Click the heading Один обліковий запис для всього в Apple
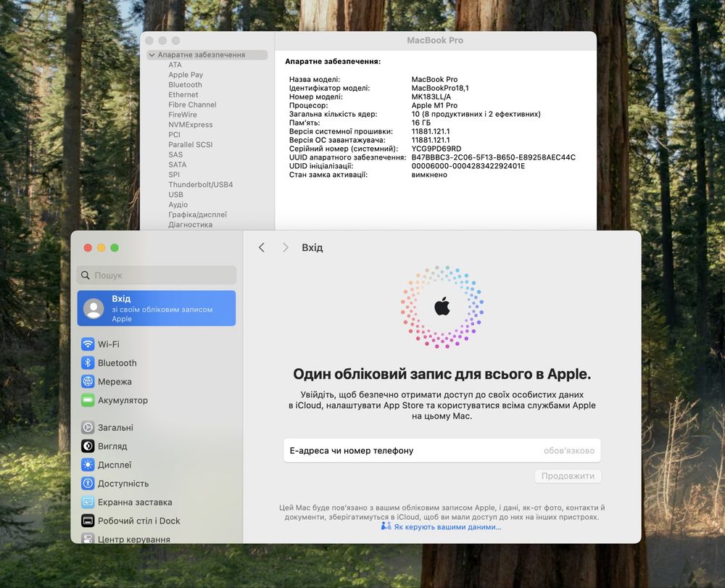725x588 pixels. point(442,374)
